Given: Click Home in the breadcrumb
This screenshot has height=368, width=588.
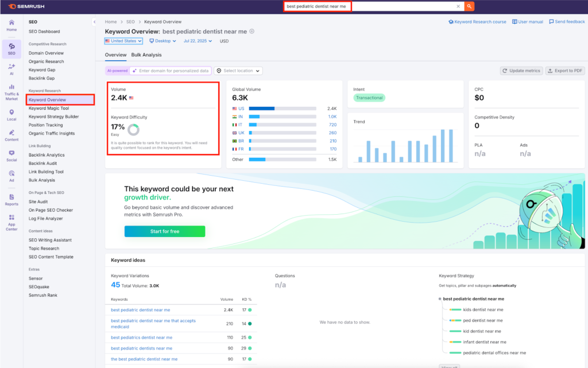Looking at the screenshot, I should click(x=111, y=22).
